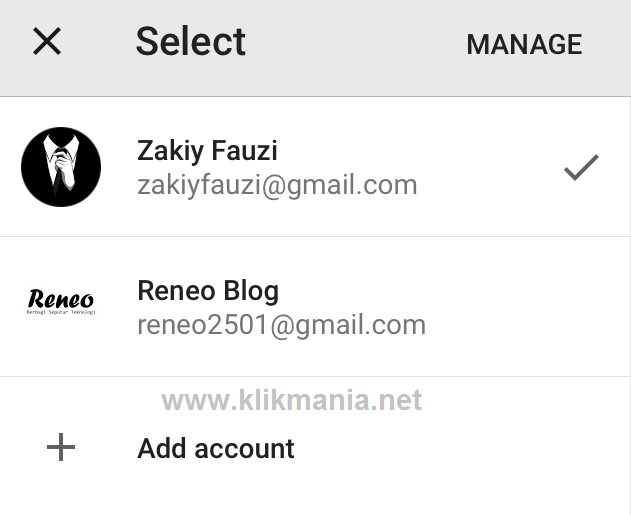631x515 pixels.
Task: Click the Select title heading
Action: pos(190,42)
